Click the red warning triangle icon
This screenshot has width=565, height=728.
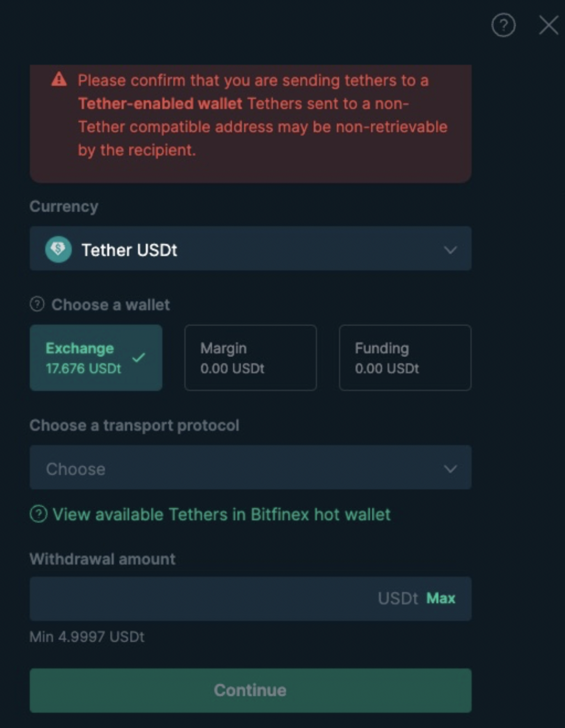coord(59,79)
